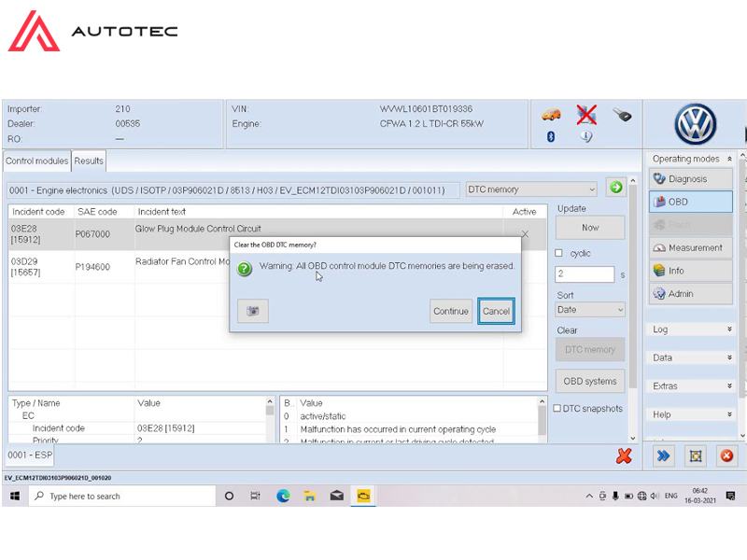Click the OBD systems button

point(590,381)
